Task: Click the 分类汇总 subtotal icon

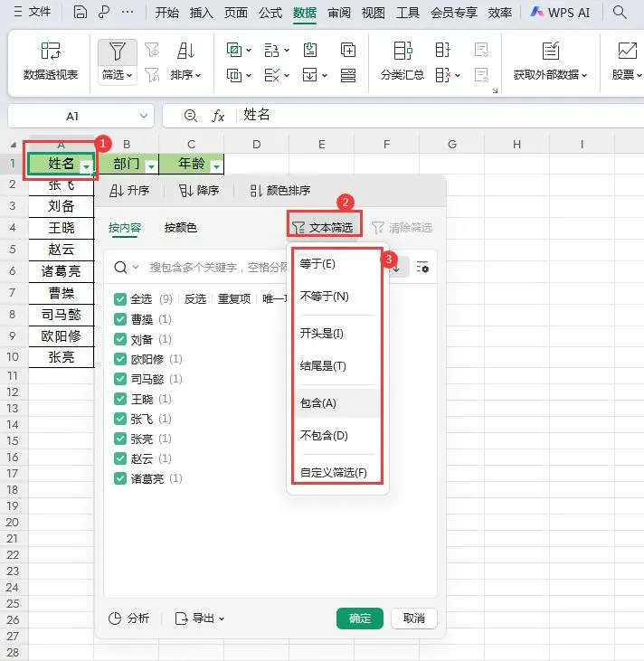Action: click(402, 51)
